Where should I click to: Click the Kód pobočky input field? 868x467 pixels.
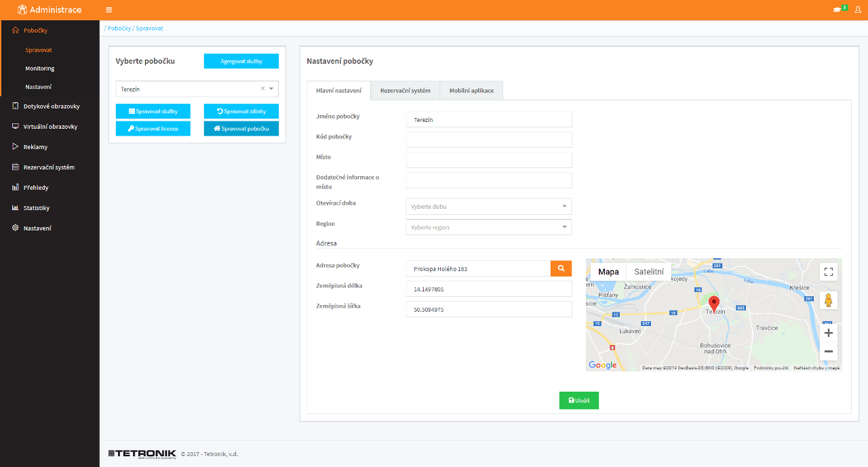(x=489, y=140)
